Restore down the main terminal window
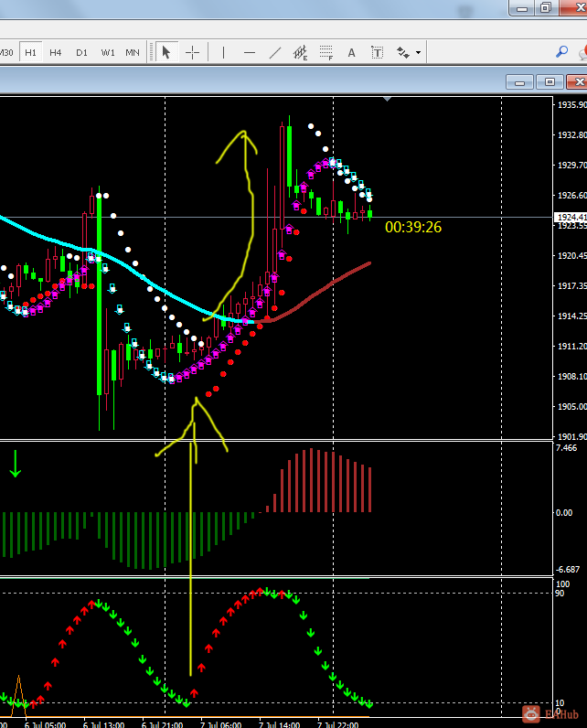587x728 pixels. (546, 8)
